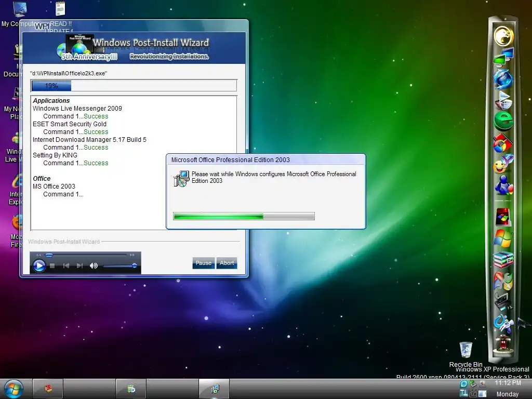
Task: Click 'Command 1...' under MS Office 2003
Action: [63, 194]
